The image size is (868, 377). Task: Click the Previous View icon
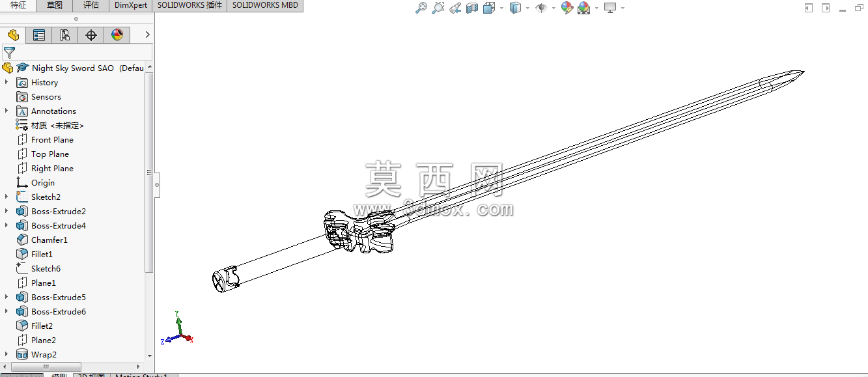coord(455,8)
